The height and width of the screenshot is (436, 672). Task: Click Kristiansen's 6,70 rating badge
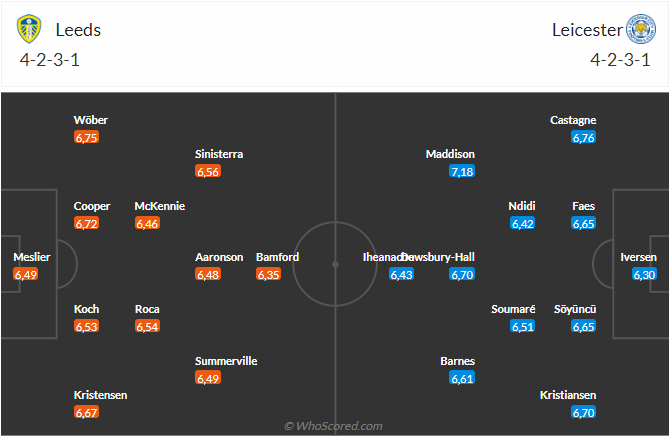click(584, 412)
